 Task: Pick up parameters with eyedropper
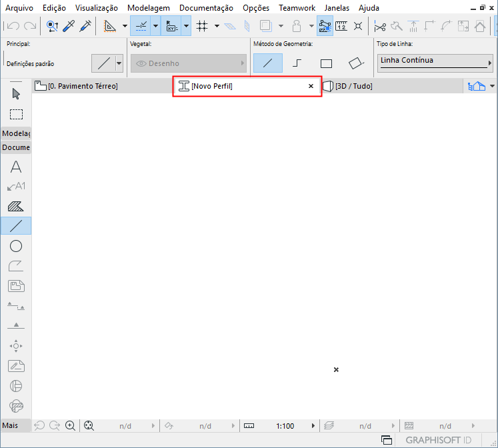click(69, 26)
